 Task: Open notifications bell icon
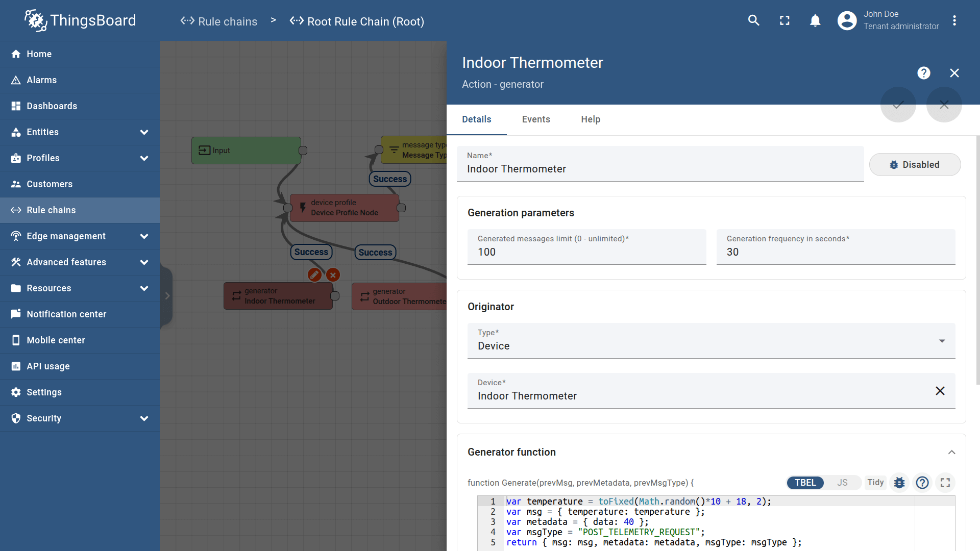[815, 20]
